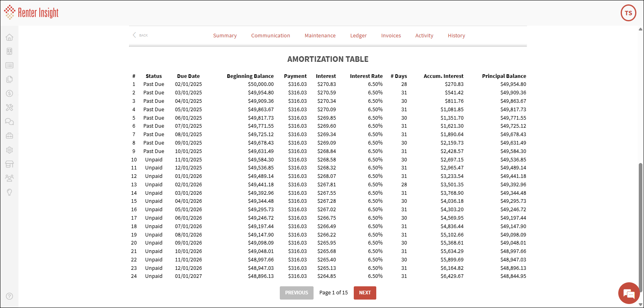This screenshot has height=308, width=644.
Task: Open the TS user profile avatar
Action: [628, 13]
